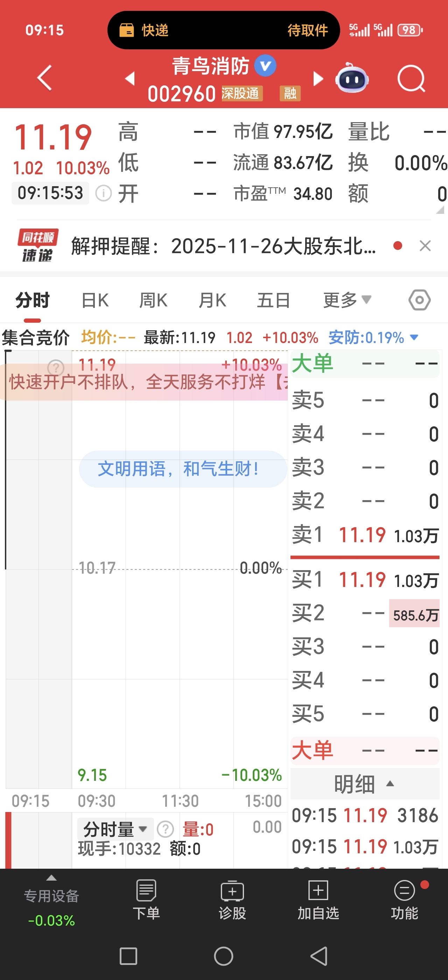
Task: Switch to 日K tab
Action: coord(95,300)
